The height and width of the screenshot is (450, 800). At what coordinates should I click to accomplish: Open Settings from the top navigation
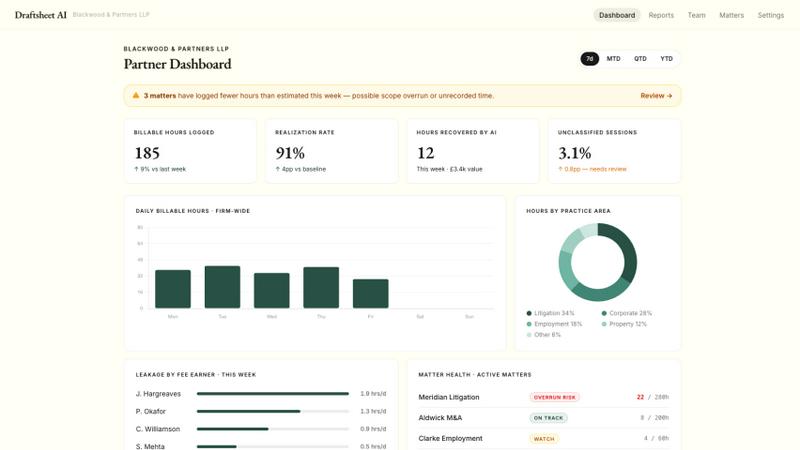[770, 15]
